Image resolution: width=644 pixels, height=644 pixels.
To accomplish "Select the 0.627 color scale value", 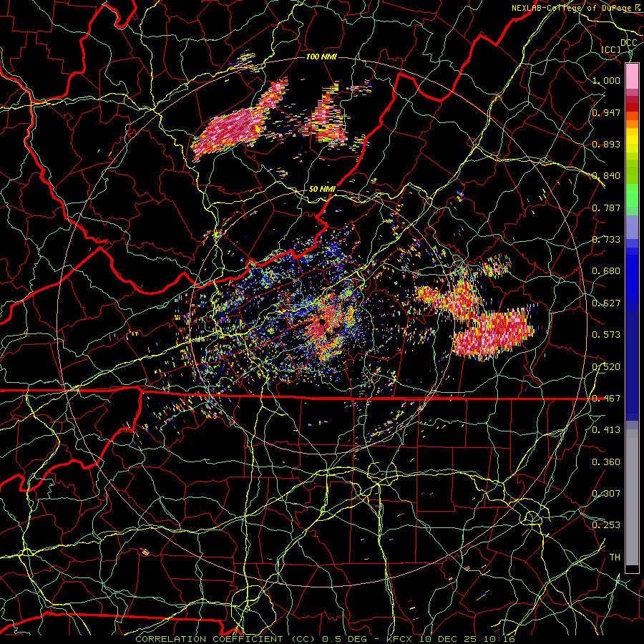I will pos(606,303).
